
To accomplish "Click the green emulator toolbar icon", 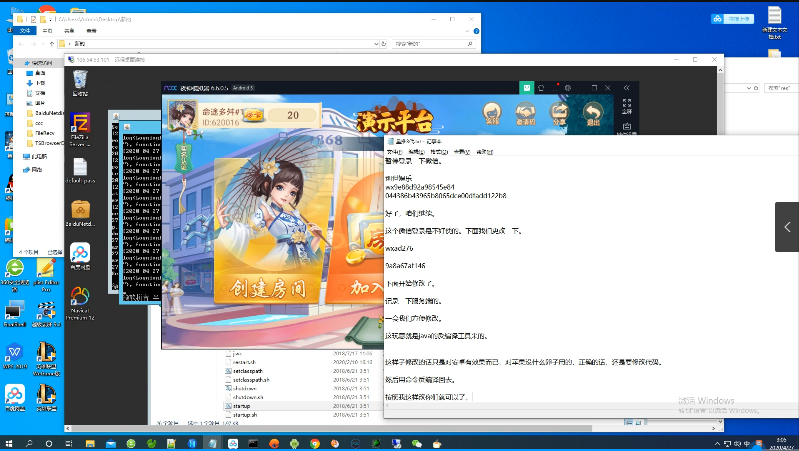I will [x=526, y=88].
